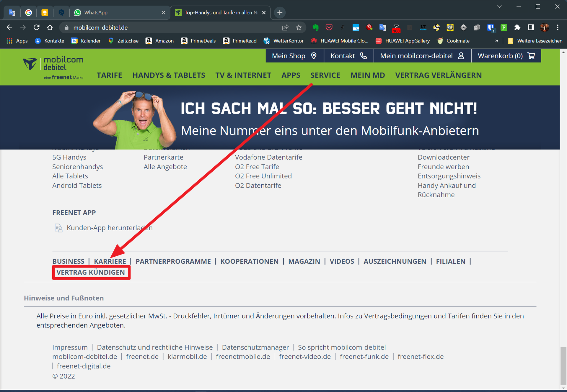Open the APPS menu
Screen dimensions: 567x392
click(x=291, y=75)
